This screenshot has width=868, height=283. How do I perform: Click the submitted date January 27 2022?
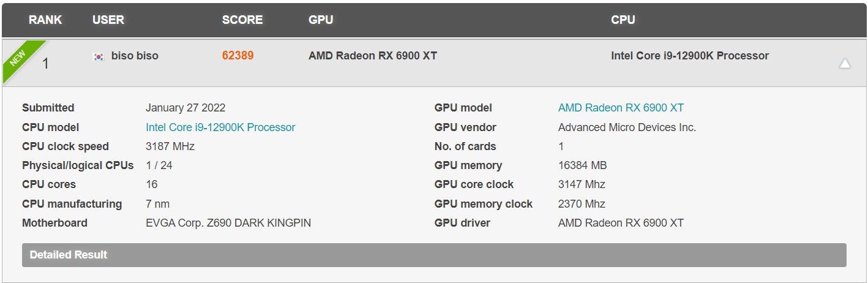tap(185, 108)
